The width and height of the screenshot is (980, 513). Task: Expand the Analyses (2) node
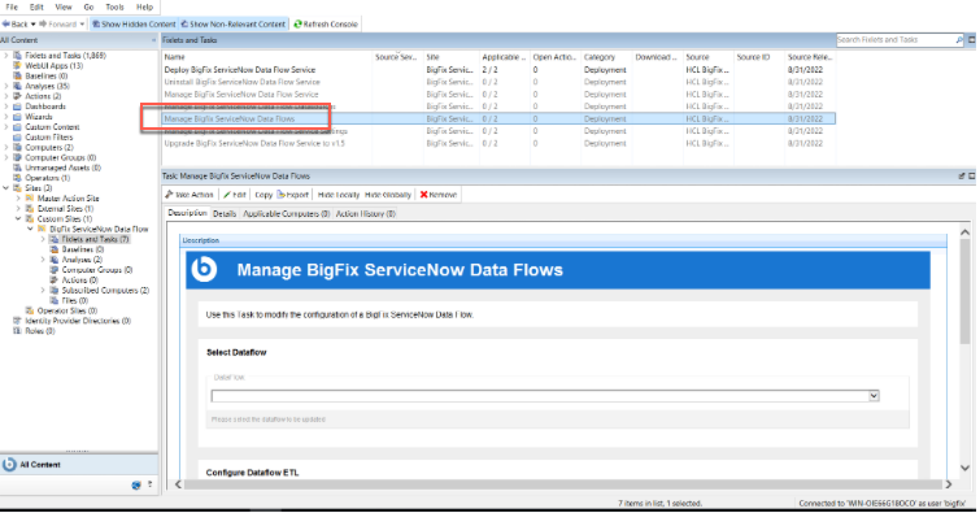pyautogui.click(x=43, y=260)
